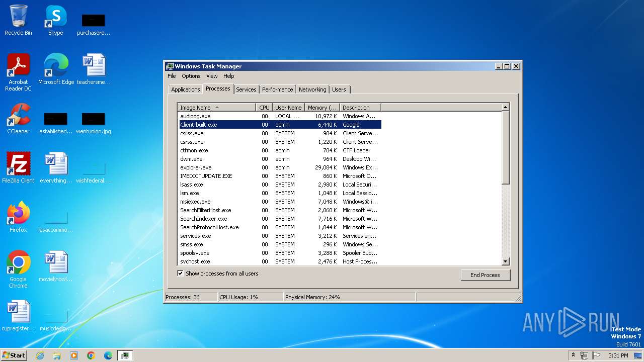
Task: Click Edge icon in taskbar
Action: tap(108, 355)
